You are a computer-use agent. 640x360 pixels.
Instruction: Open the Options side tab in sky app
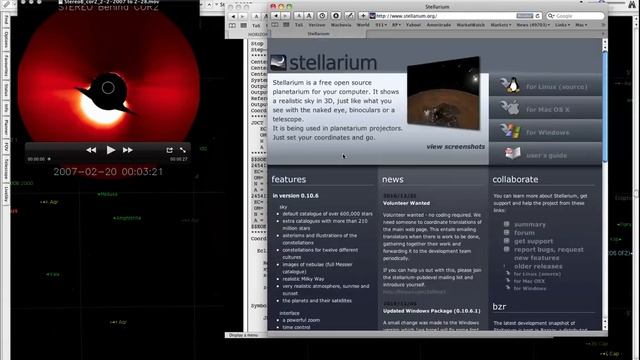6,39
